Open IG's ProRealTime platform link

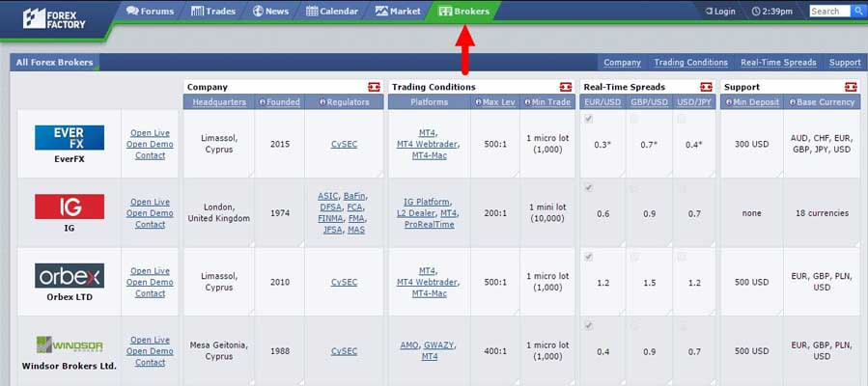pos(429,225)
